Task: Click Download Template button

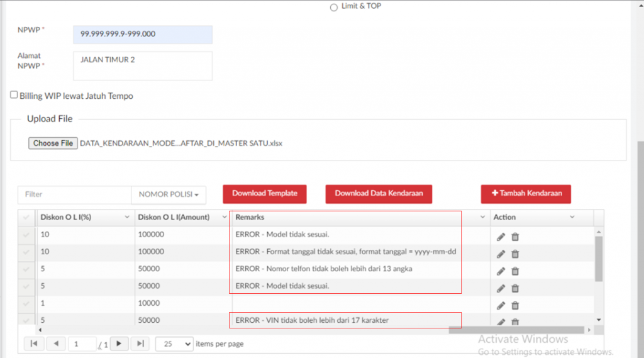Action: coord(265,194)
